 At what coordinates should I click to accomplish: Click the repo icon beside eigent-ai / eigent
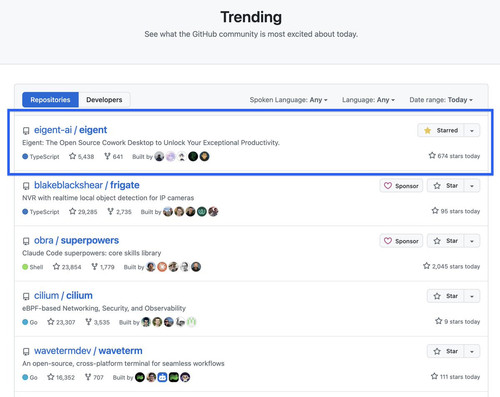(x=26, y=131)
